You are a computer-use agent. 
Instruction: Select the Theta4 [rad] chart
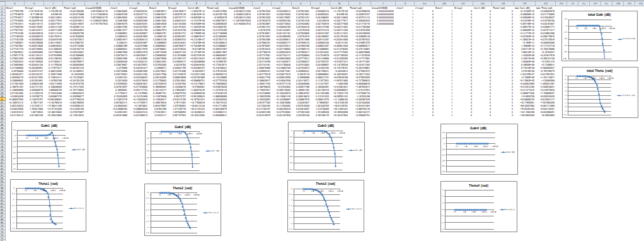pyautogui.click(x=478, y=206)
